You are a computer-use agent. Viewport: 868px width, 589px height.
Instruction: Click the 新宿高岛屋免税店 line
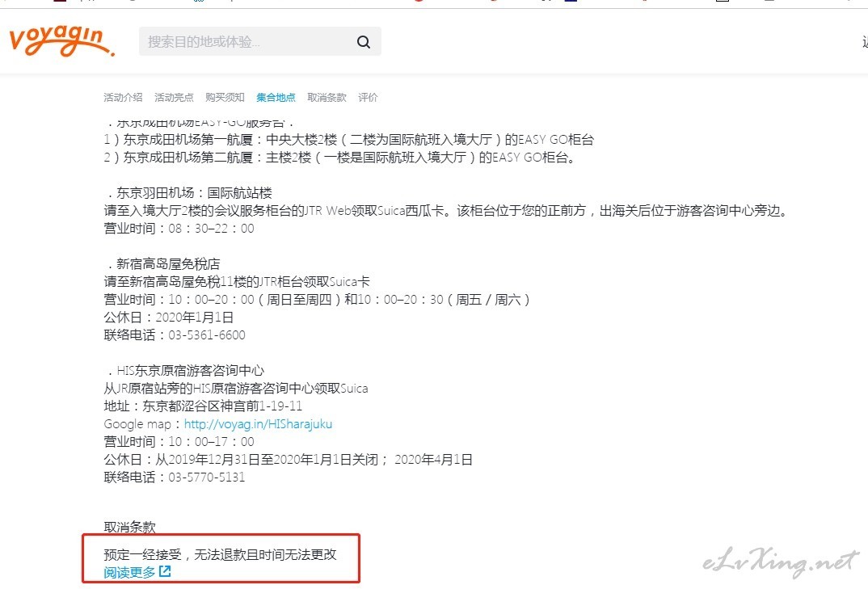tap(162, 263)
